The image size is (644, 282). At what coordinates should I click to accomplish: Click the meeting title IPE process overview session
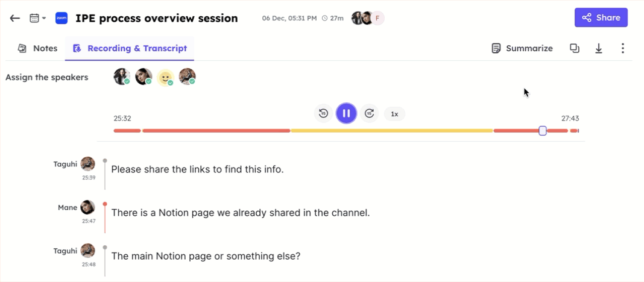(157, 18)
